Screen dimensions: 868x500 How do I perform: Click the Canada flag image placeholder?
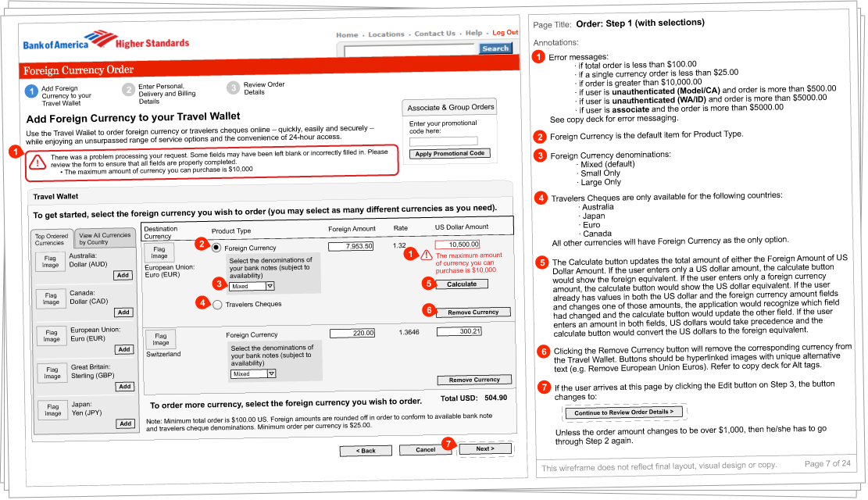51,298
